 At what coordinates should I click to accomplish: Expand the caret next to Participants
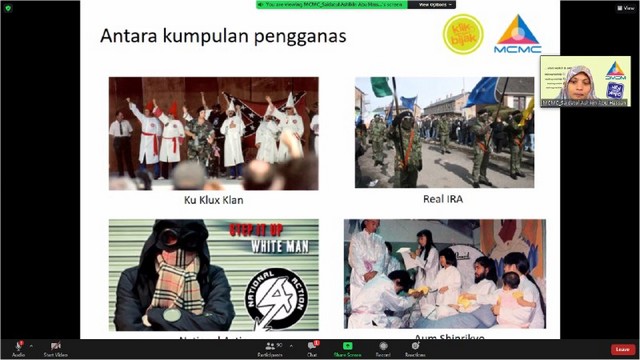tap(291, 346)
